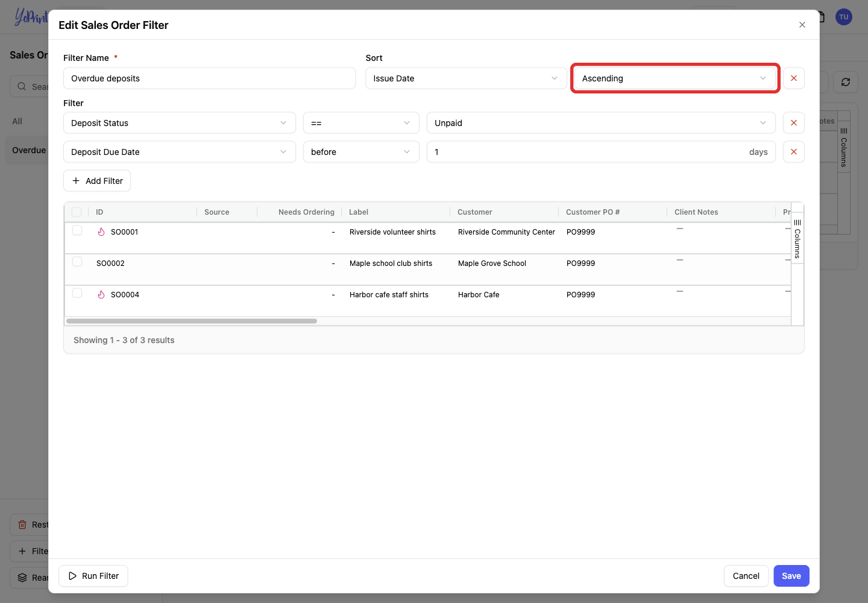This screenshot has height=603, width=868.
Task: Click the refresh icon behind the dialog
Action: (x=846, y=82)
